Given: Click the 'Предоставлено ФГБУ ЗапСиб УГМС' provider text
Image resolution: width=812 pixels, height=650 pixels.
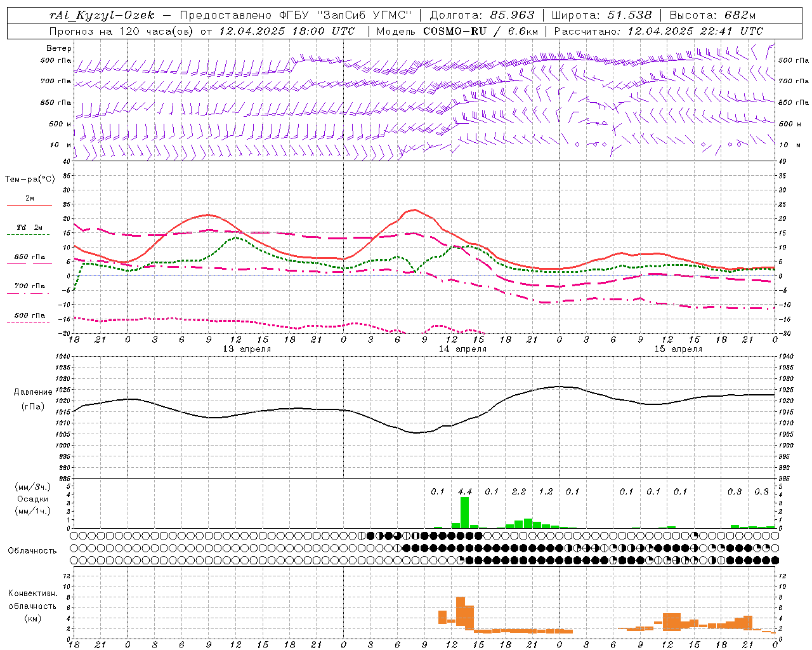Looking at the screenshot, I should coord(296,15).
